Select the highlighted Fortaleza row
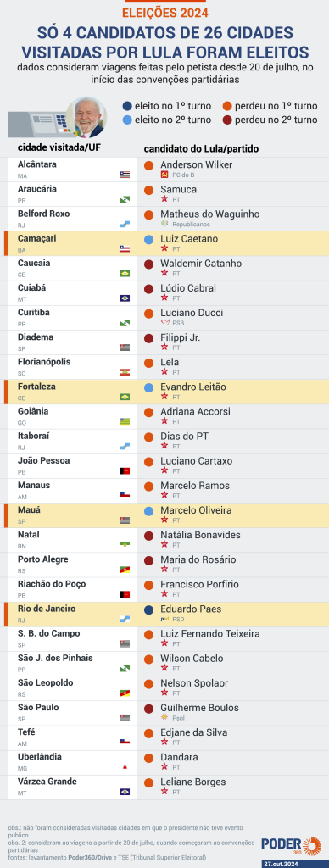This screenshot has height=868, width=329. coord(166,392)
